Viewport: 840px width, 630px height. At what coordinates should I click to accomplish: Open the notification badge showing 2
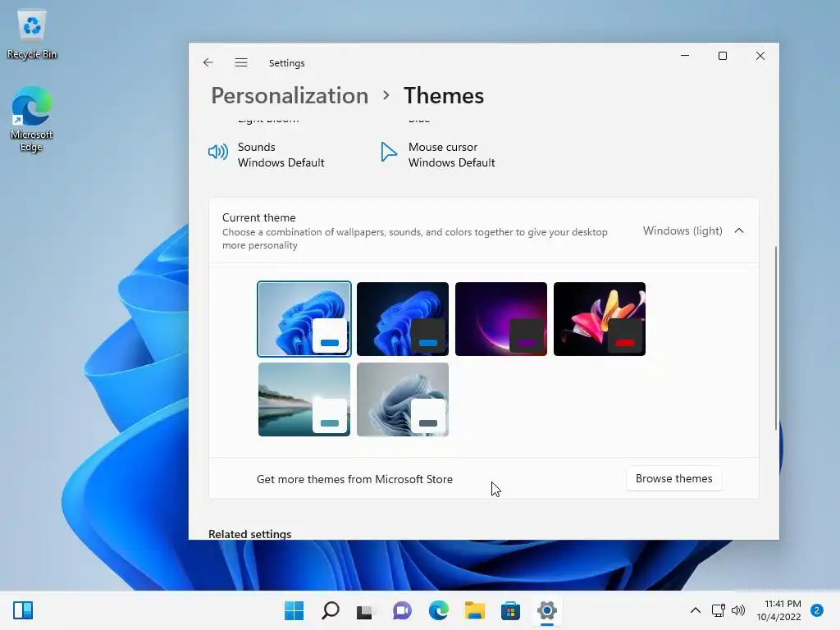(x=817, y=610)
